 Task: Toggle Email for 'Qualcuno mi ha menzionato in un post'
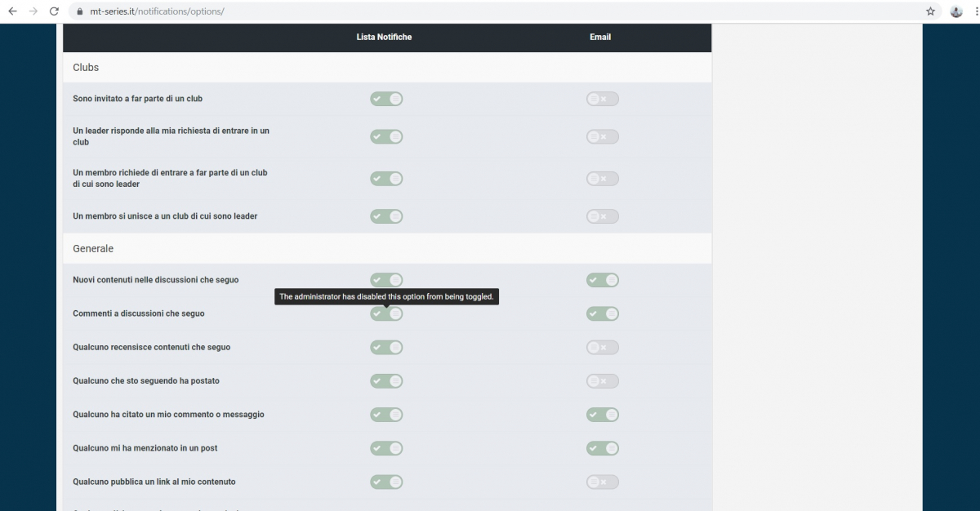603,448
